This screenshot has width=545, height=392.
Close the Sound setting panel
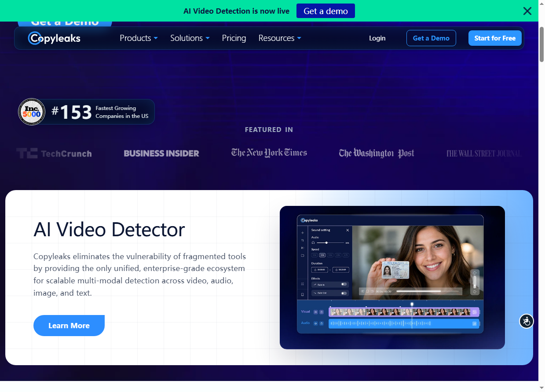click(x=347, y=230)
